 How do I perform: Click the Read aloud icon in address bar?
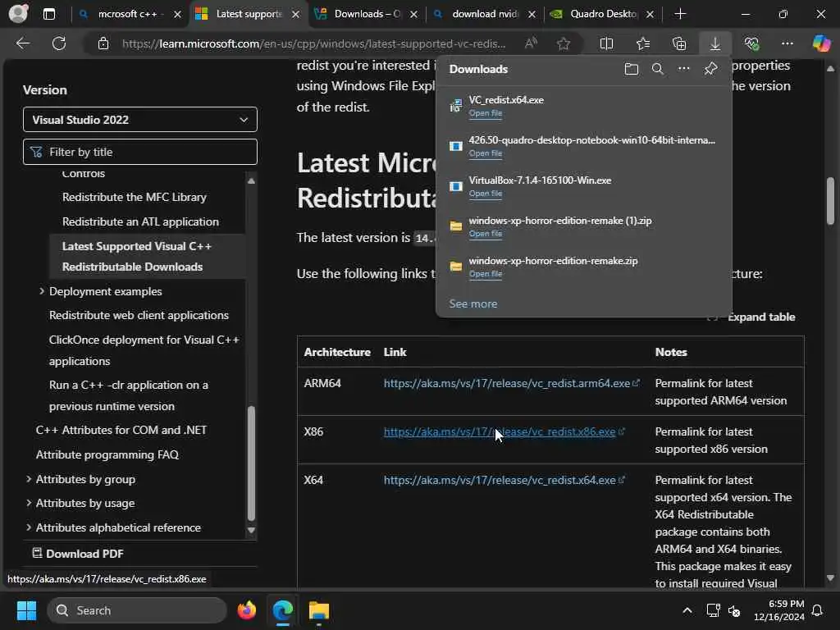pos(531,43)
